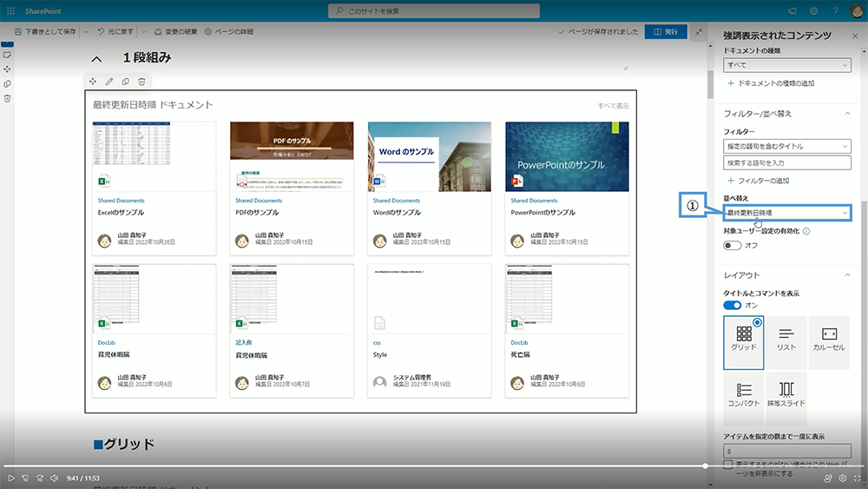The width and height of the screenshot is (868, 489).
Task: Click the collapse-arrows icon next to 発行
Action: pyautogui.click(x=699, y=31)
